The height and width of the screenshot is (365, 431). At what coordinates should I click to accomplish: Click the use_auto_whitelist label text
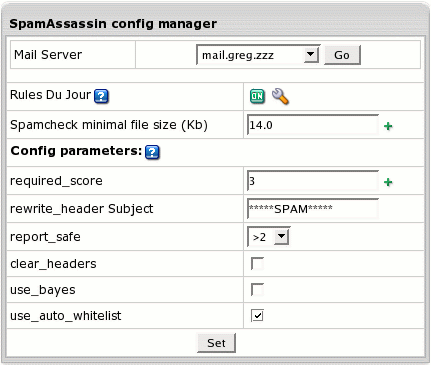(x=66, y=316)
